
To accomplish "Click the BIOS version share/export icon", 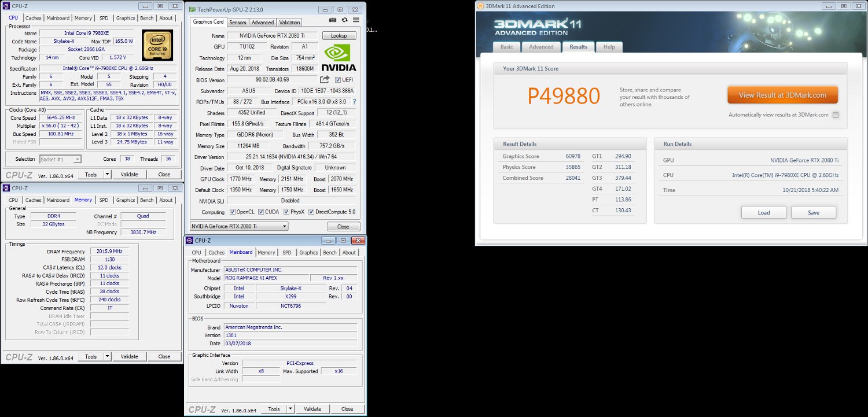I will pos(325,80).
